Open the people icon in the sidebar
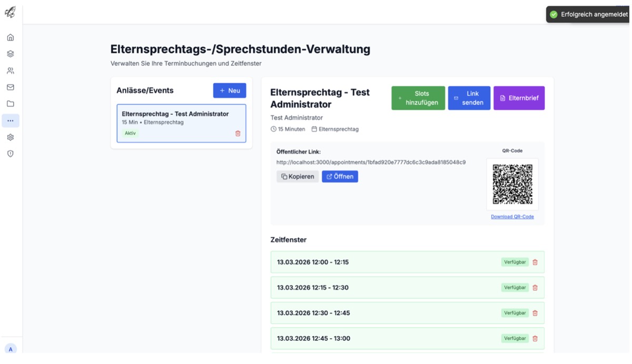Screen dimensions: 632x364 (10, 70)
